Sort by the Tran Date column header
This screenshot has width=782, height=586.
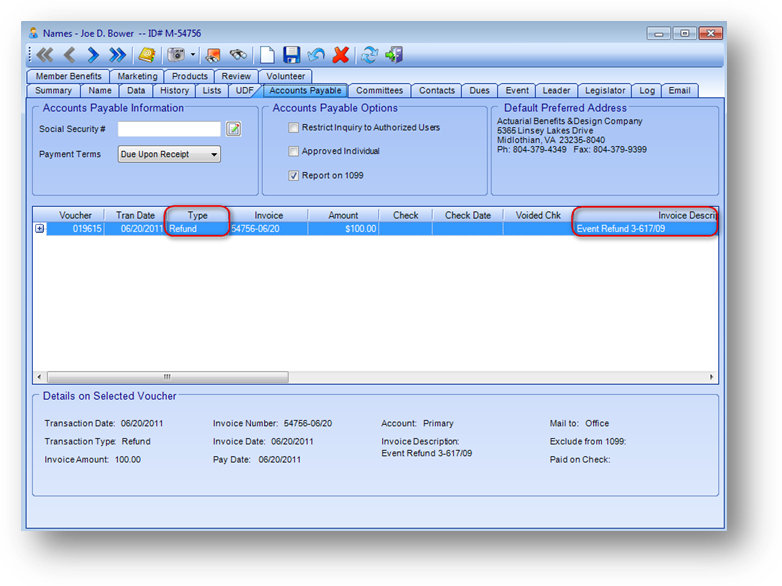click(x=135, y=215)
